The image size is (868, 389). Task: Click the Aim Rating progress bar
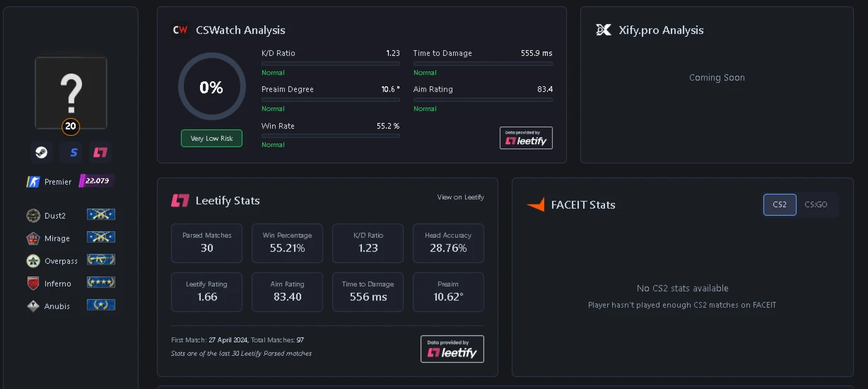[483, 100]
